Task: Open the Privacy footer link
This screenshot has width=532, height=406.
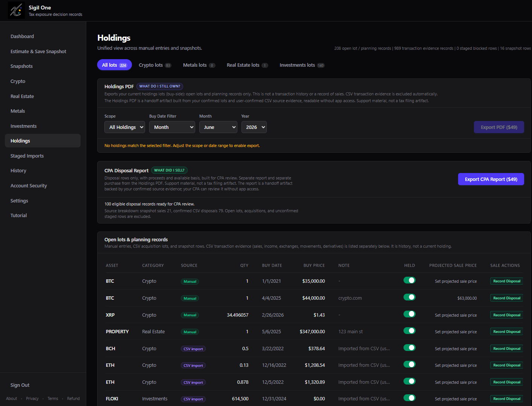Action: (32, 398)
